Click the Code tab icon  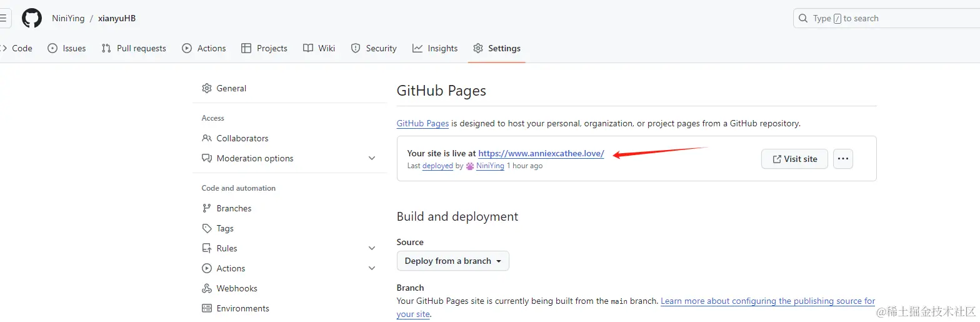(x=4, y=48)
